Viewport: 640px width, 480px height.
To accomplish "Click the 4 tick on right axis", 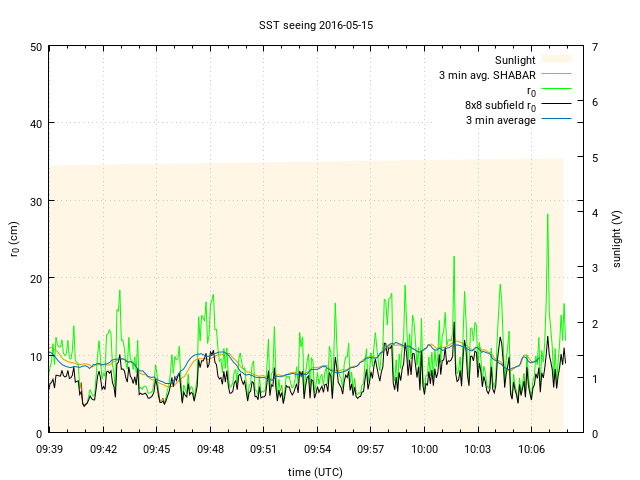I will coord(595,212).
